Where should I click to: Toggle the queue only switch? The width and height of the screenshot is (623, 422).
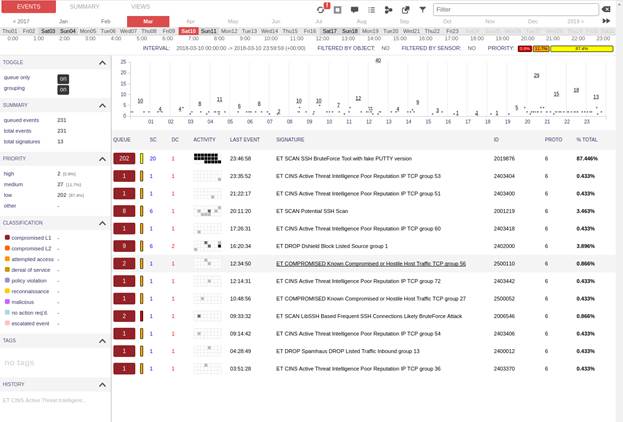click(x=63, y=78)
